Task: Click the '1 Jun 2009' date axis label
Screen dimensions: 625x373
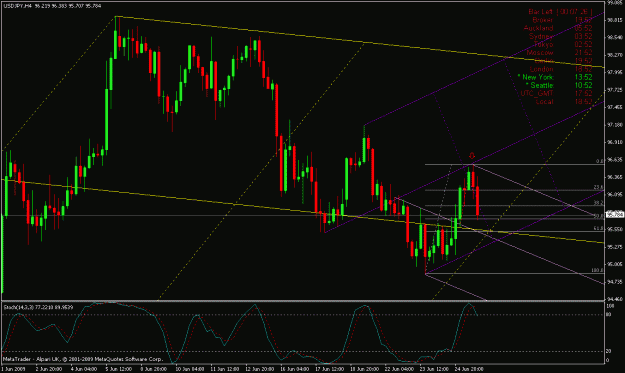Action: [x=14, y=369]
